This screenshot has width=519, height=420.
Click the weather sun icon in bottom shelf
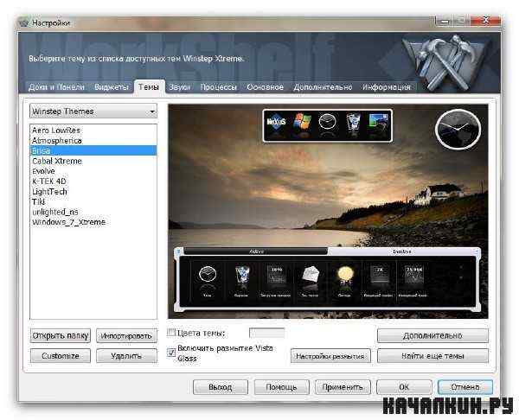click(345, 275)
